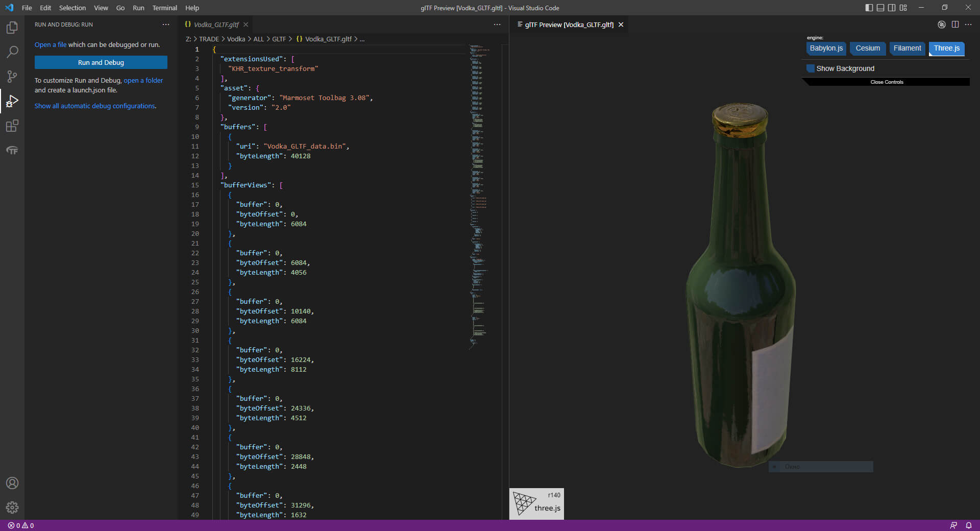This screenshot has height=531, width=980.
Task: Collapse the controls with Close Controls
Action: tap(887, 82)
